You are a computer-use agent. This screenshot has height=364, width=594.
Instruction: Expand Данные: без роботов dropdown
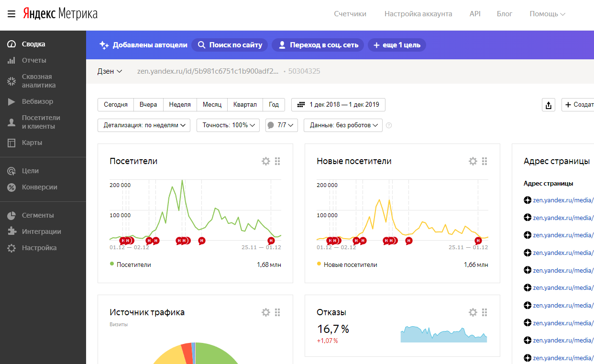(x=343, y=125)
